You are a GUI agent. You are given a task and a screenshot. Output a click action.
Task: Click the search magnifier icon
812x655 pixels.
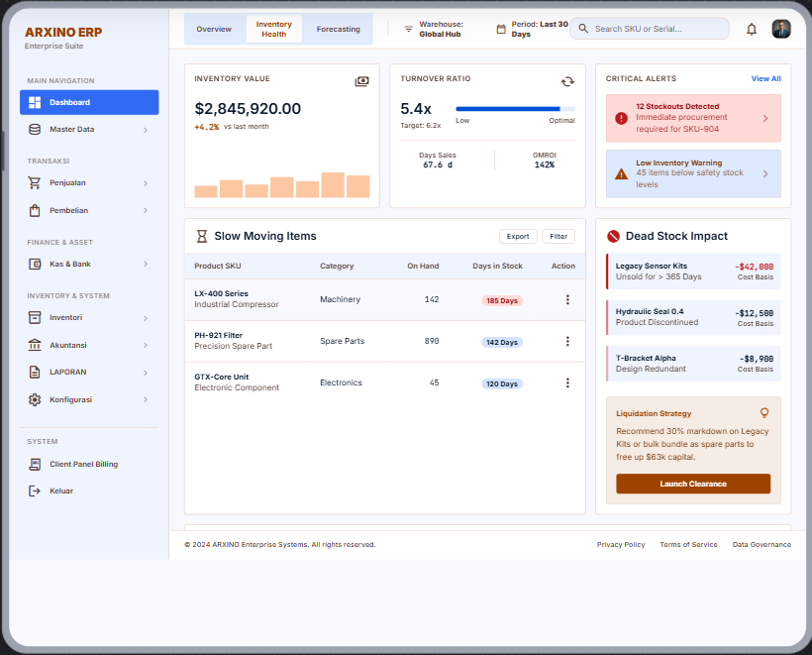coord(583,29)
